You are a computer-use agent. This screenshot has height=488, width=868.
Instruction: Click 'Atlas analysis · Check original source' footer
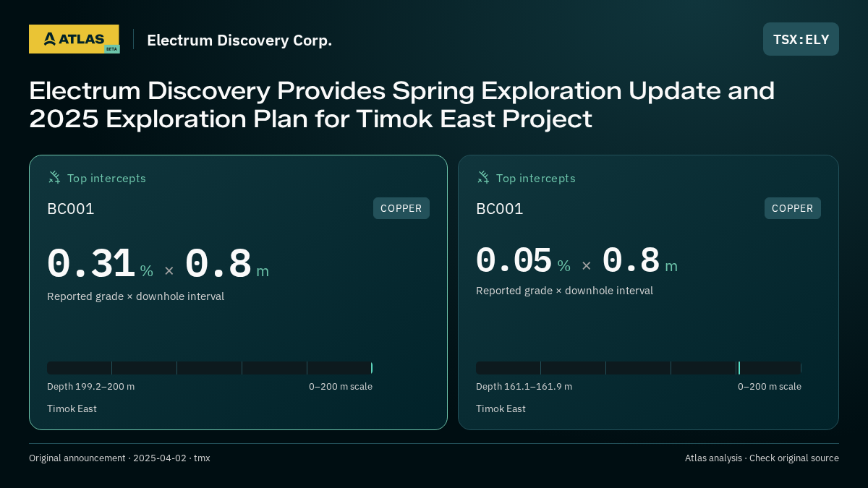pos(762,458)
